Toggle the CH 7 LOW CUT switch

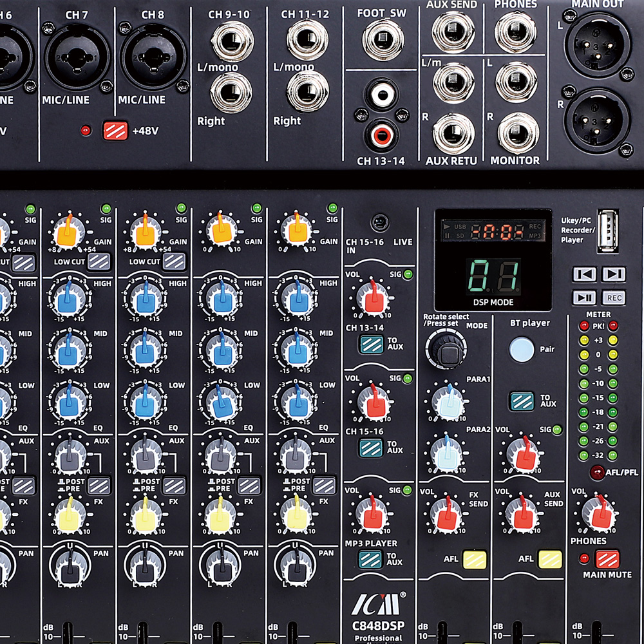pyautogui.click(x=99, y=261)
